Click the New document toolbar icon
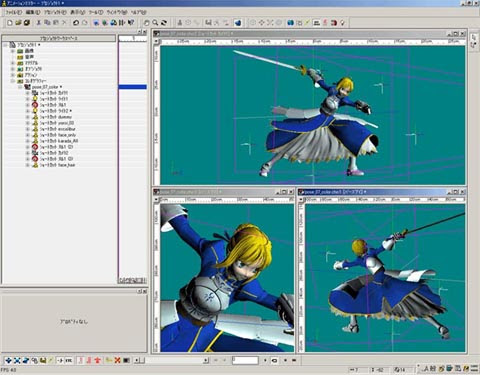This screenshot has height=375, width=480. click(x=10, y=23)
